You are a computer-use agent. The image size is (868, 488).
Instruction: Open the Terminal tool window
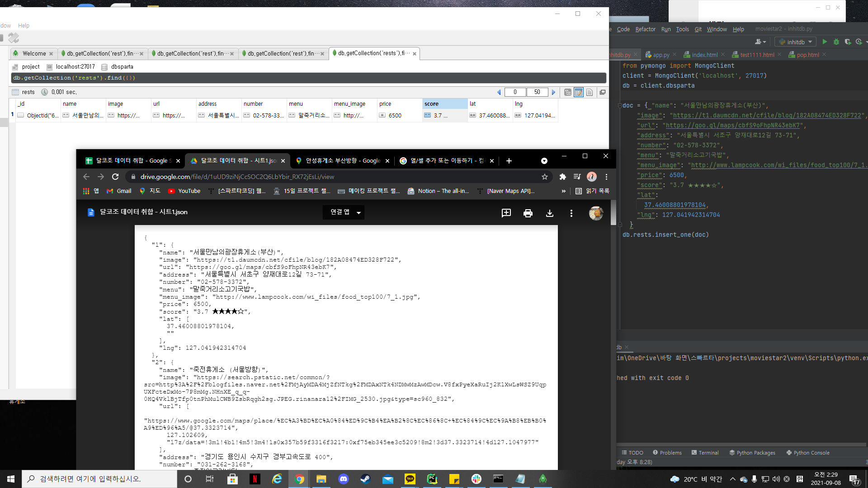705,453
